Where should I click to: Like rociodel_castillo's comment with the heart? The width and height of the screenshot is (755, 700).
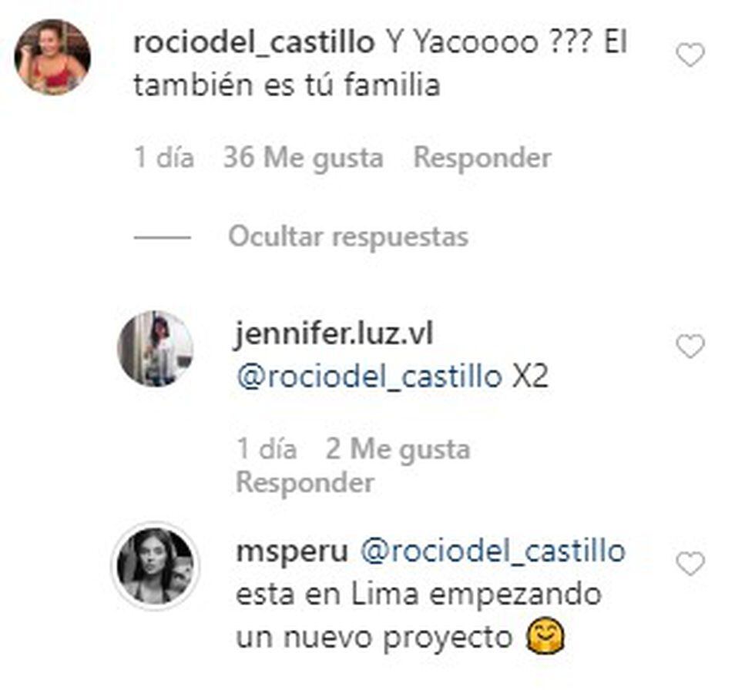click(690, 55)
